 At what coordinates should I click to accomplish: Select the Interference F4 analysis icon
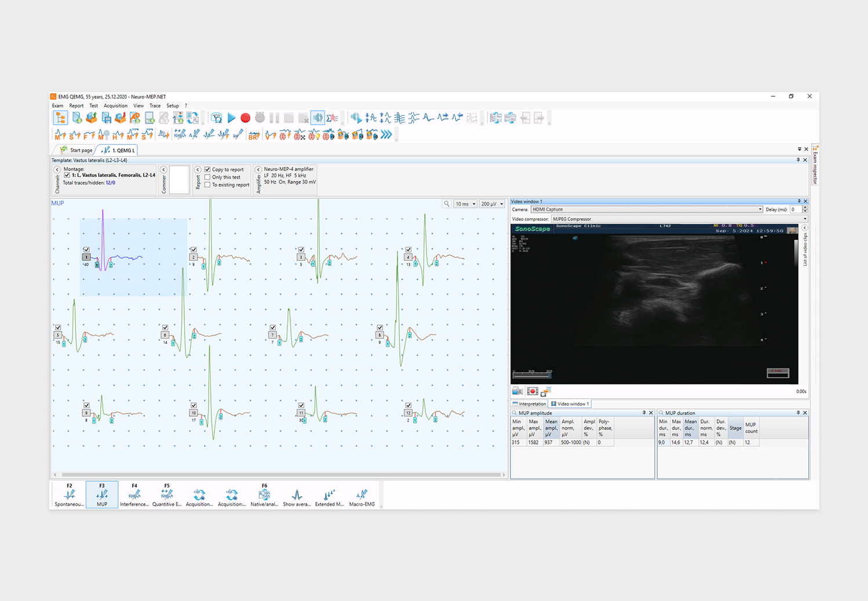[x=134, y=495]
